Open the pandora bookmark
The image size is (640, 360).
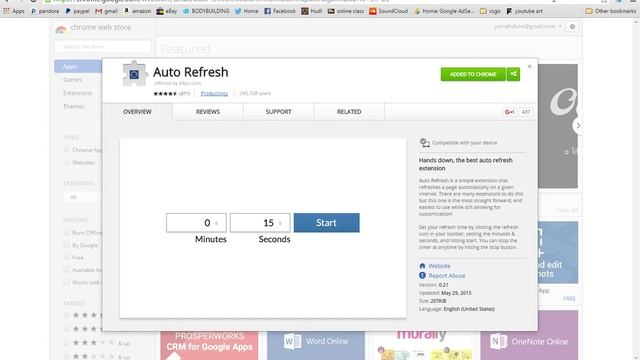[45, 11]
